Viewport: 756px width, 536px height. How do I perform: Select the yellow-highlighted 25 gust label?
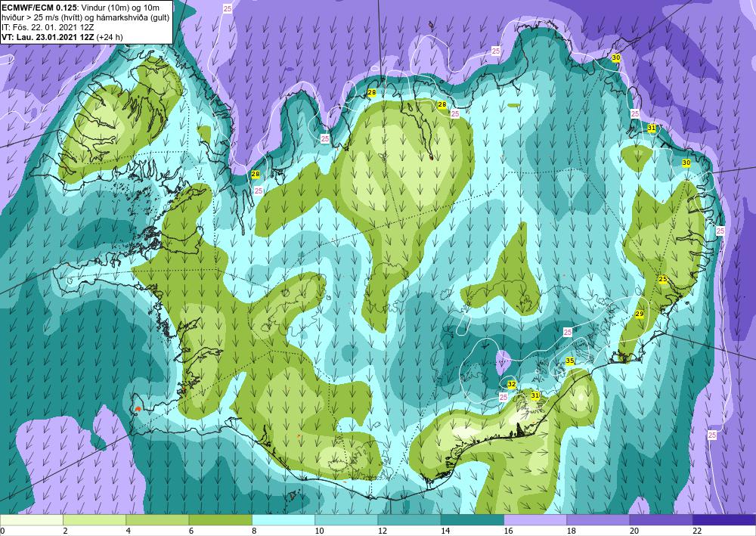pos(663,279)
